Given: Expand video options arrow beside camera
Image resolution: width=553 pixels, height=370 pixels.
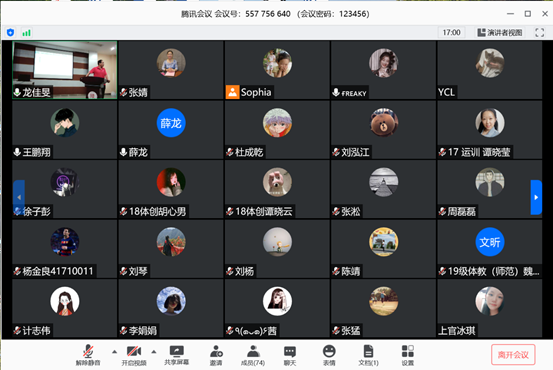Looking at the screenshot, I should (154, 352).
